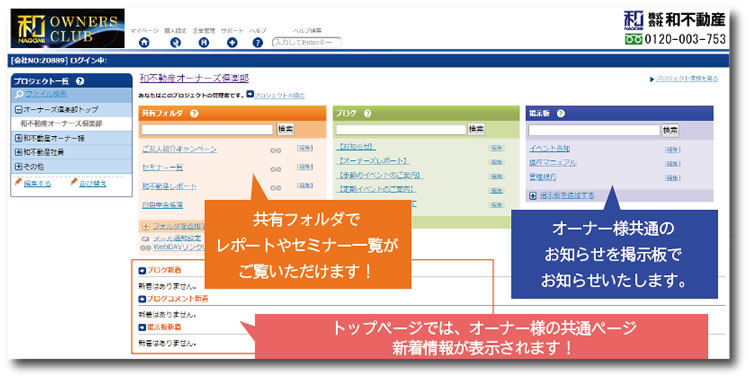
Task: Open the プロジェクトの設定 settings link
Action: pos(279,95)
